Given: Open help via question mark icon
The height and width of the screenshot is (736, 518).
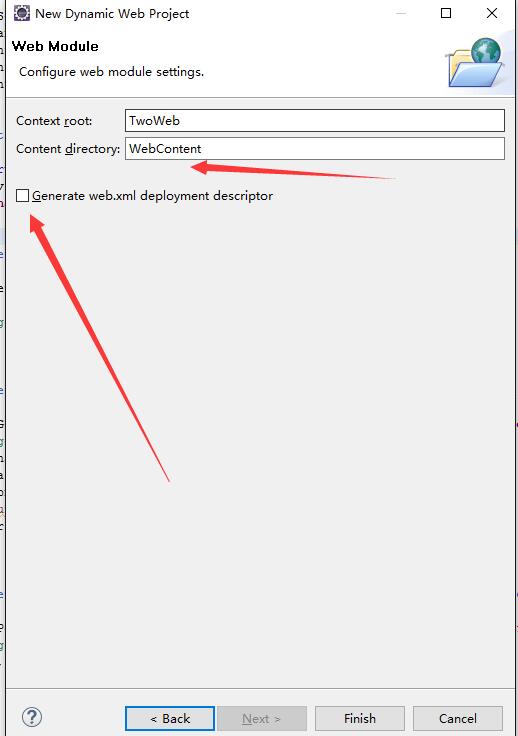Looking at the screenshot, I should pyautogui.click(x=32, y=717).
